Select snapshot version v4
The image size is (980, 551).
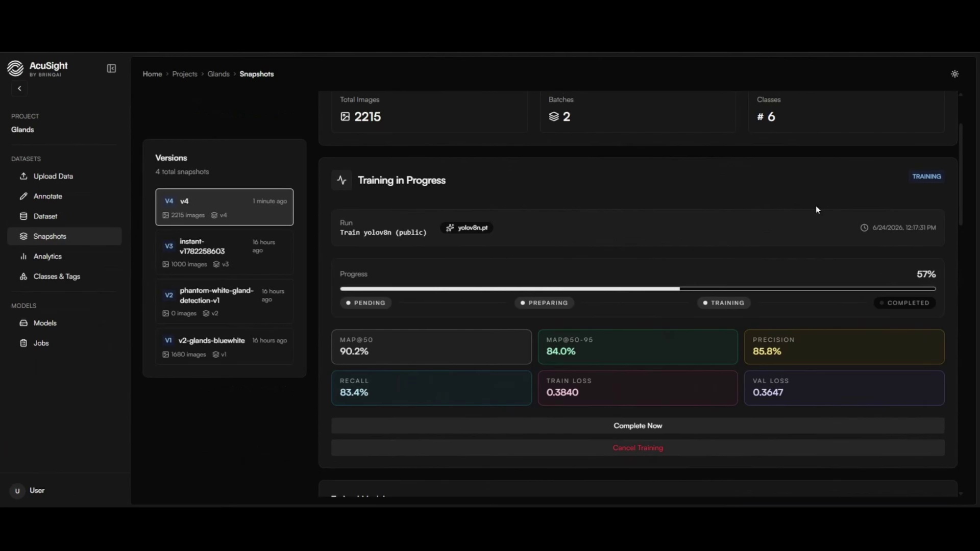coord(225,207)
